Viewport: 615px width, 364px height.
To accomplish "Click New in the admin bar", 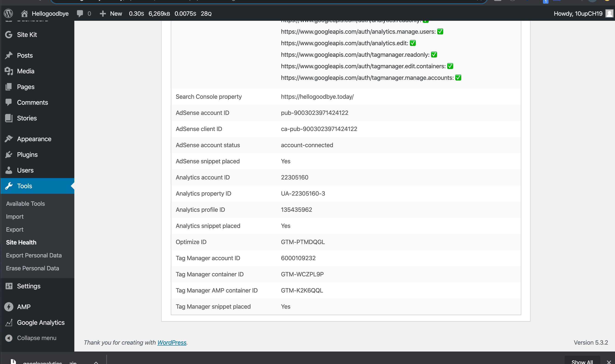I will (116, 13).
